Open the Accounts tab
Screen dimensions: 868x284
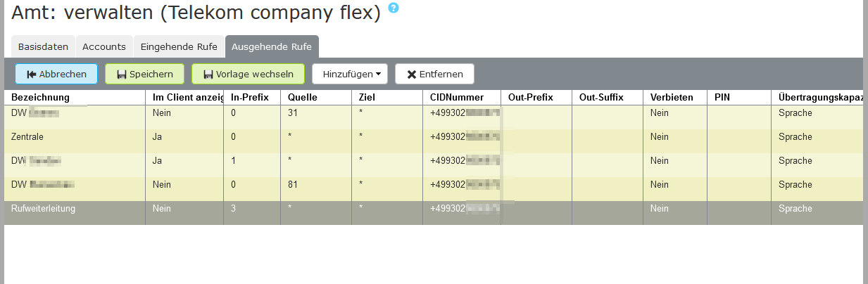coord(104,47)
